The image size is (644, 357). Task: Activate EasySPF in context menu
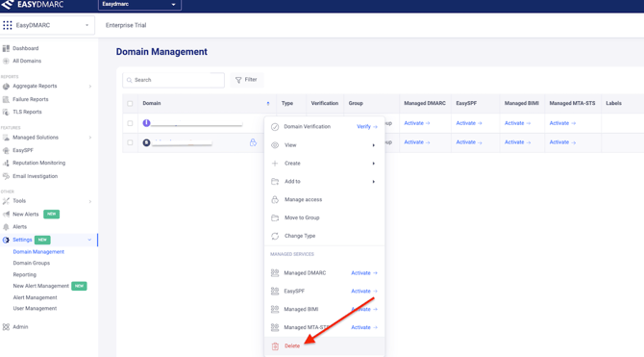(x=364, y=292)
